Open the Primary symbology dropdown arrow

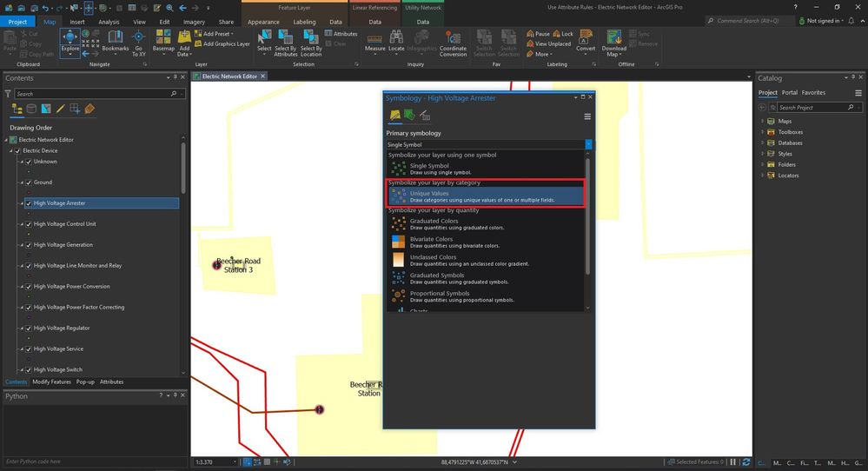588,144
